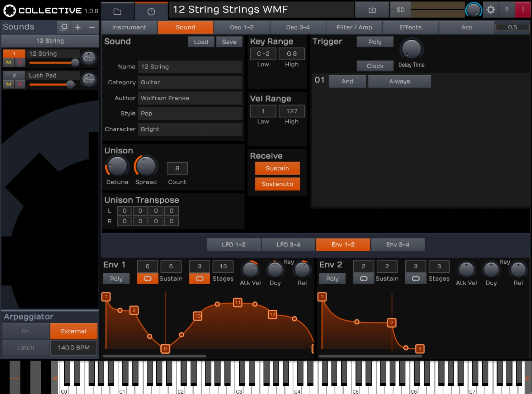Solo the Lush Pad sound
This screenshot has width=532, height=394.
[20, 84]
